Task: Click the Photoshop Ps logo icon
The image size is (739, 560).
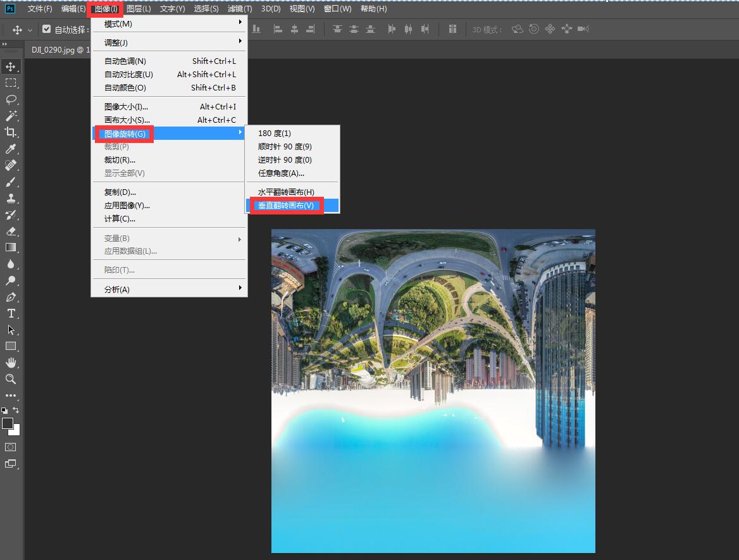Action: (10, 8)
